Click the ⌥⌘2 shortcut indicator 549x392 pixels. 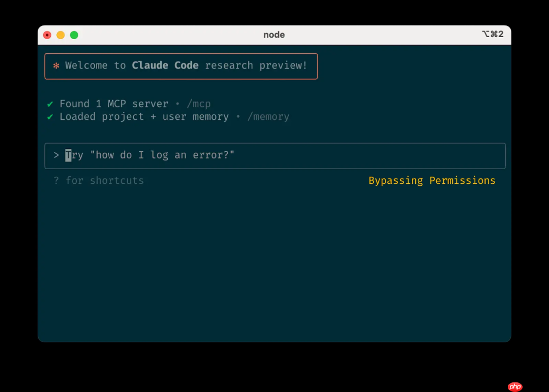point(493,34)
